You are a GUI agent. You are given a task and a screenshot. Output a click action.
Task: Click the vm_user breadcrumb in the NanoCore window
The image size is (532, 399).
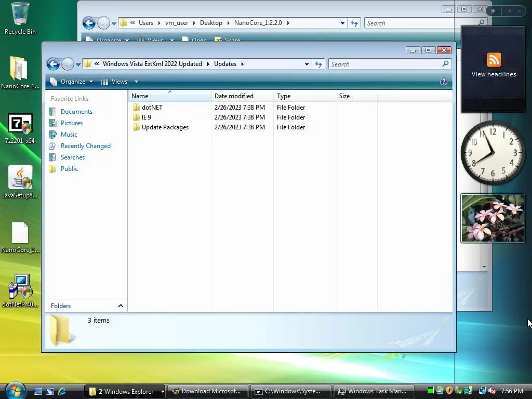coord(177,23)
